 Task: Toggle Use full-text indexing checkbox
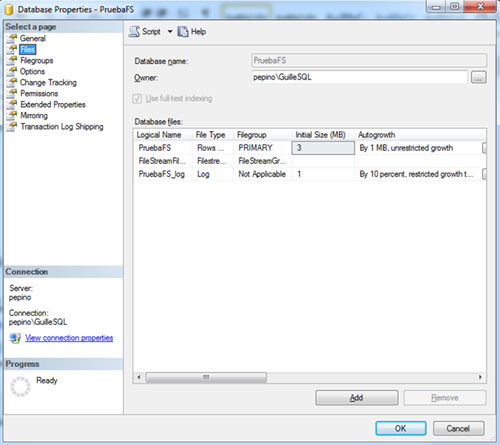[137, 99]
